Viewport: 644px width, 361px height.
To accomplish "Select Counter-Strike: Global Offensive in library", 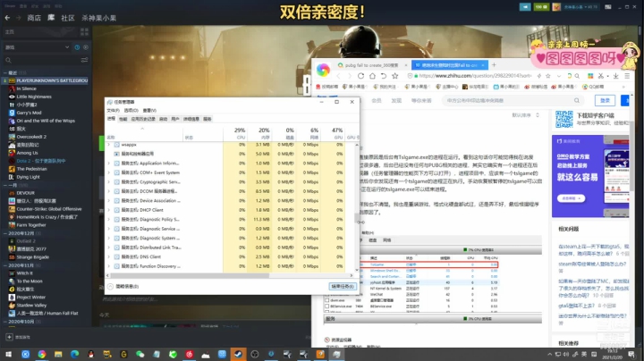I will point(49,209).
